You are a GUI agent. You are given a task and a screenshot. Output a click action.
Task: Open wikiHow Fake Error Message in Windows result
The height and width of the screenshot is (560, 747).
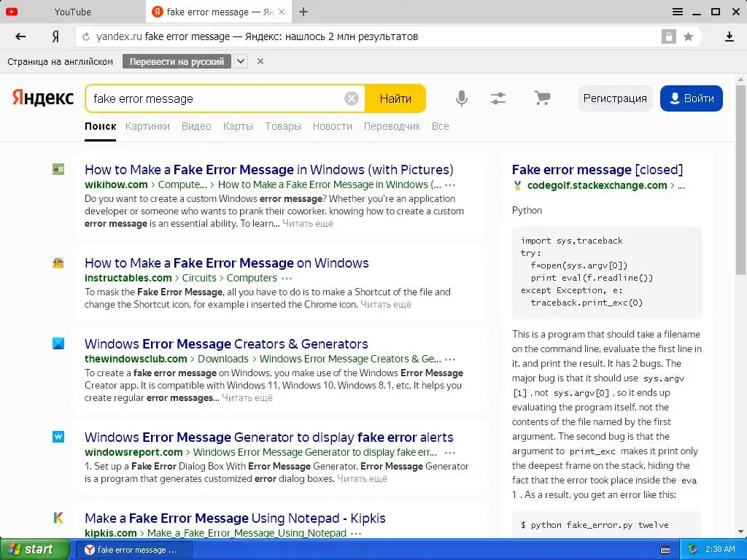pyautogui.click(x=269, y=169)
